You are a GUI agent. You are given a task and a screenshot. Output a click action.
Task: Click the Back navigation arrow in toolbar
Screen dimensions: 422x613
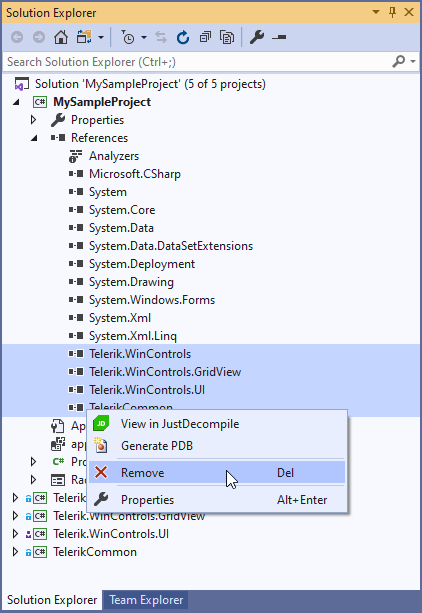pyautogui.click(x=17, y=38)
